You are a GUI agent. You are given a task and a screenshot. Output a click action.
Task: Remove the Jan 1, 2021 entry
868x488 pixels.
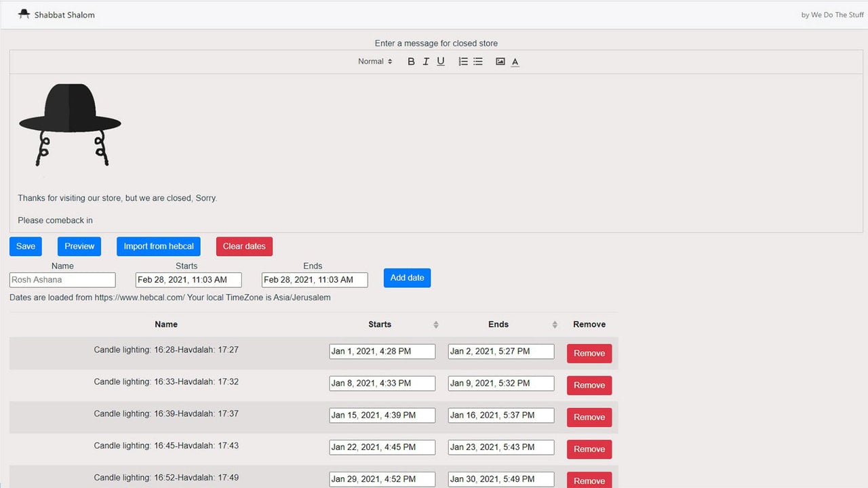pyautogui.click(x=589, y=353)
